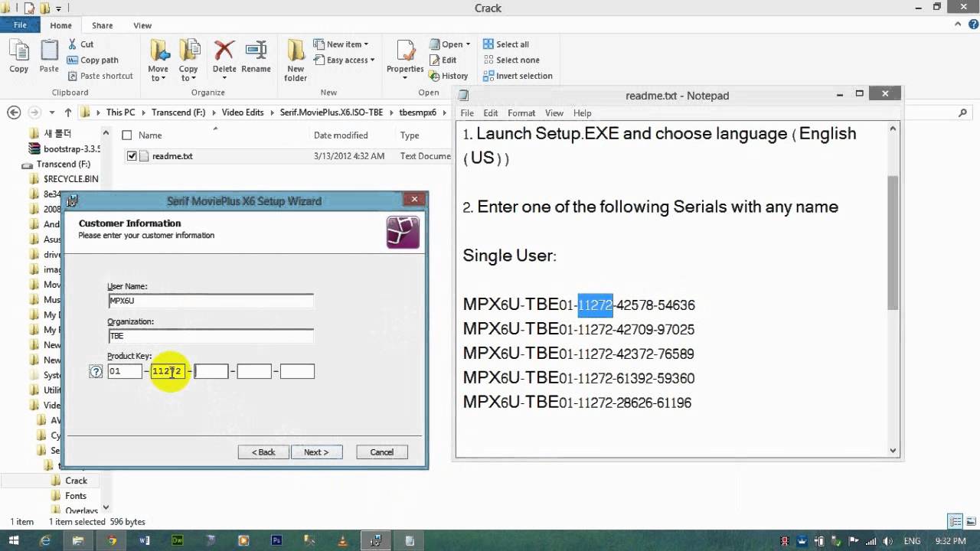Switch to the View ribbon tab in Explorer

point(142,25)
